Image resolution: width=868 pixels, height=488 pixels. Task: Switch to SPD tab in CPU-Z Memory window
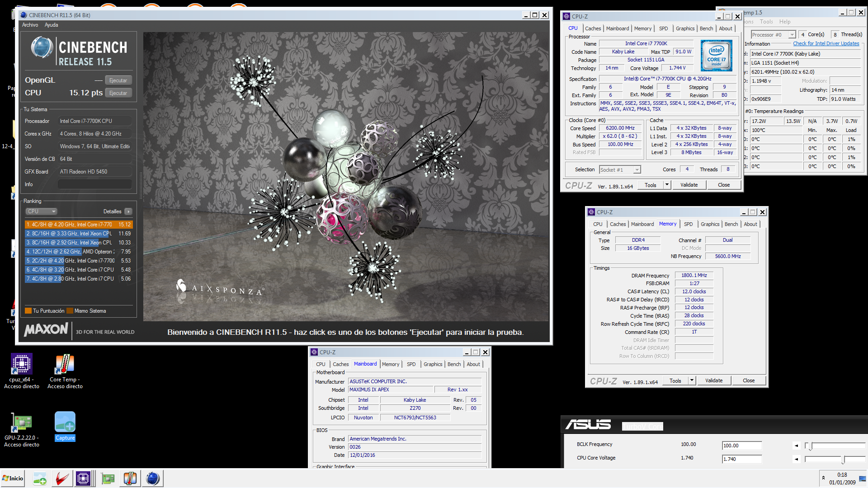click(x=688, y=224)
